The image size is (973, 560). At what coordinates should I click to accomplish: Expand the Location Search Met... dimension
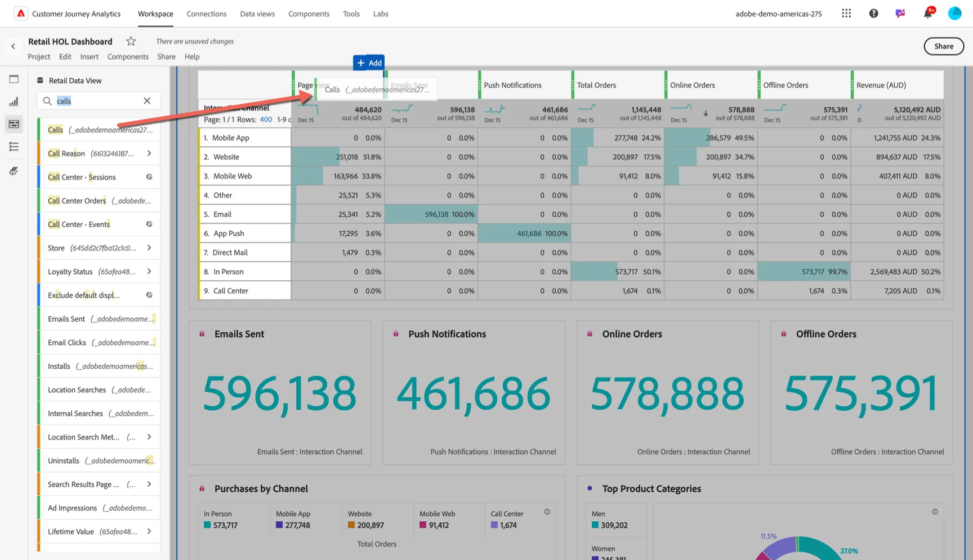point(149,437)
